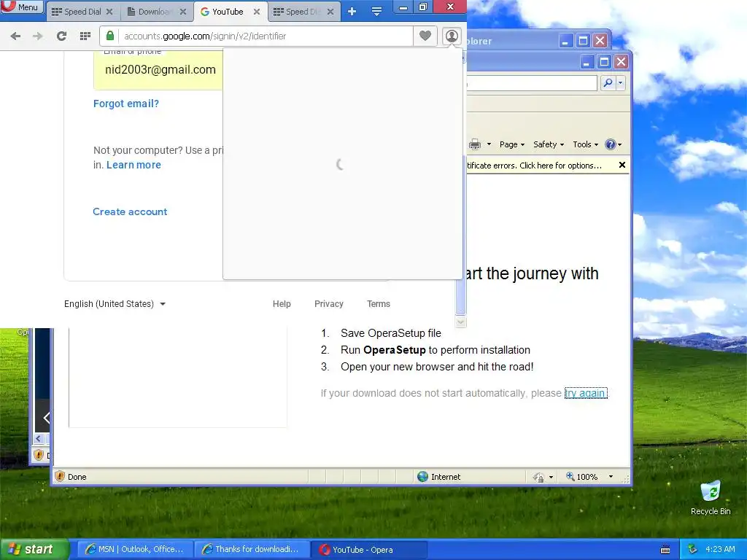Viewport: 747px width, 560px height.
Task: Click the Print icon in Internet Explorer
Action: (x=475, y=144)
